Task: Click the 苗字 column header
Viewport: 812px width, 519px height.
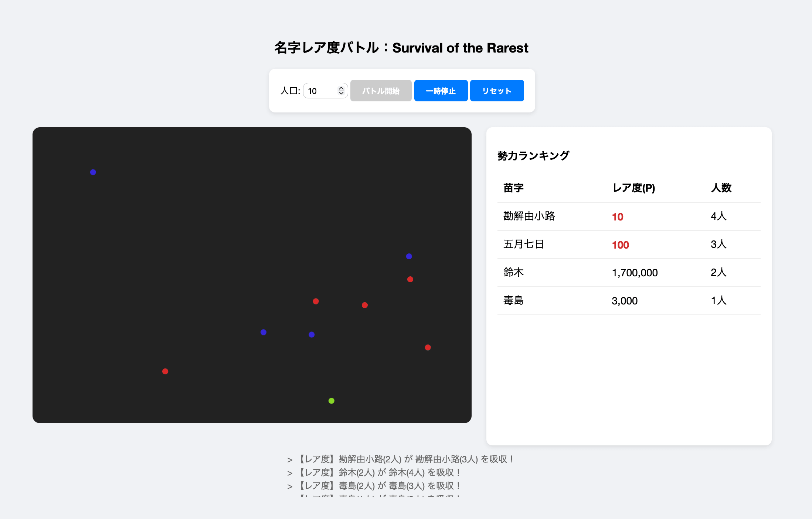Action: [x=513, y=188]
